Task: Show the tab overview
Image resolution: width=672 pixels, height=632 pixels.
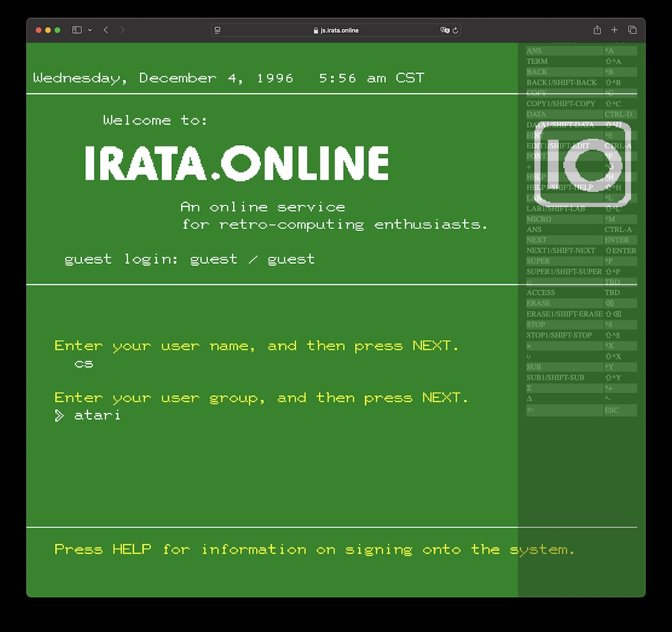Action: click(632, 30)
